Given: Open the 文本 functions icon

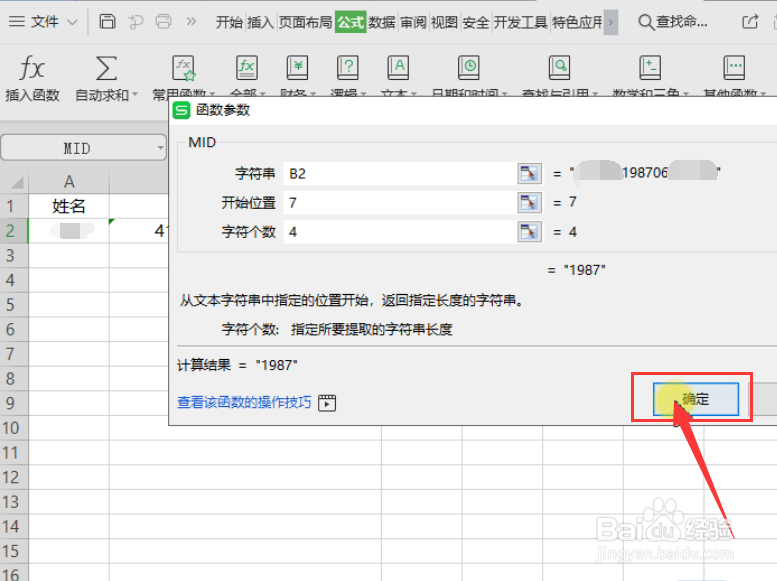Looking at the screenshot, I should (x=398, y=67).
